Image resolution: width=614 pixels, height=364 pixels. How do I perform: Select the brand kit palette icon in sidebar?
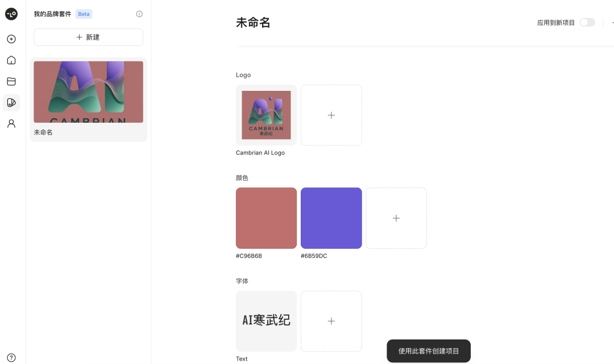coord(11,102)
